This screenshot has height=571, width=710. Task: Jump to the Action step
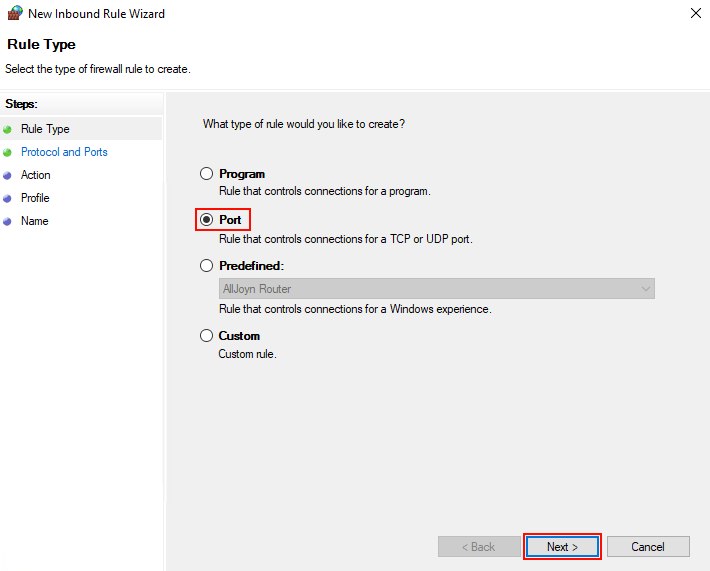(36, 175)
